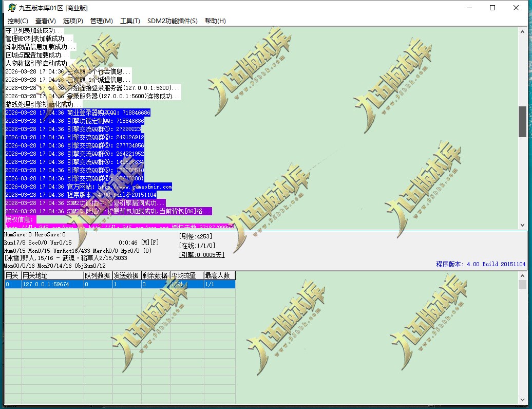Open the 控制(C) menu

coord(17,21)
